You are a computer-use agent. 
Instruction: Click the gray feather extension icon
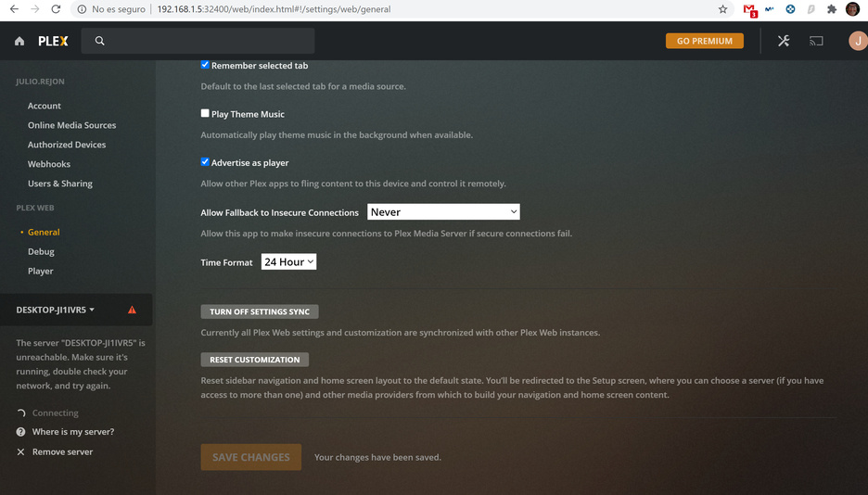811,9
